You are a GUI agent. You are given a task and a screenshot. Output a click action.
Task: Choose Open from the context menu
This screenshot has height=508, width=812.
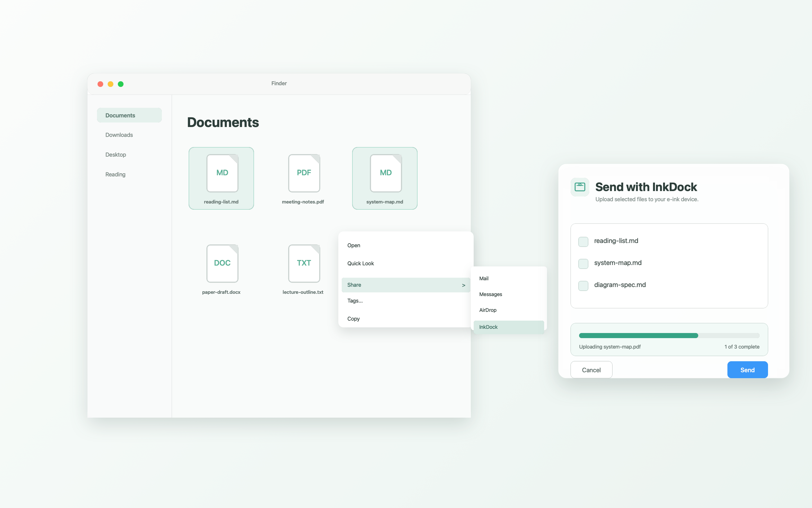point(406,246)
